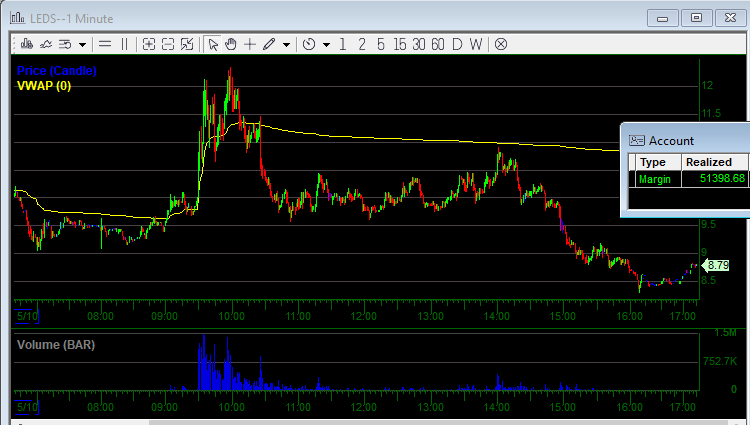This screenshot has width=750, height=425.
Task: Click the Account window icon
Action: tap(637, 141)
